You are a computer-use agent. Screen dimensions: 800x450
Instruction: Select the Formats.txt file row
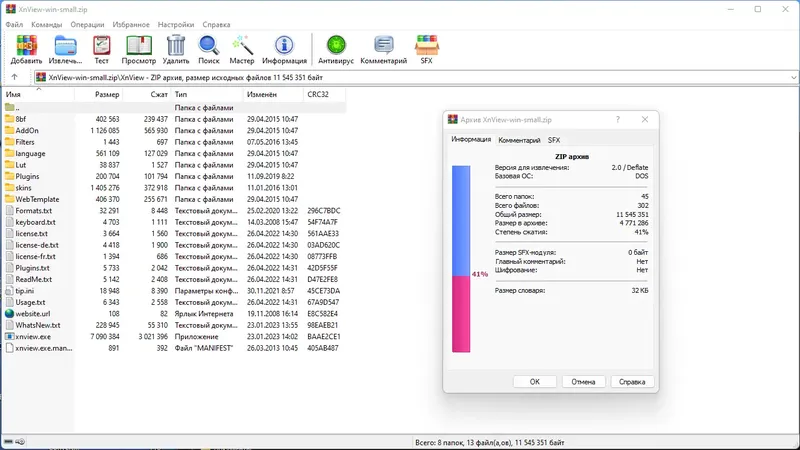click(x=174, y=211)
